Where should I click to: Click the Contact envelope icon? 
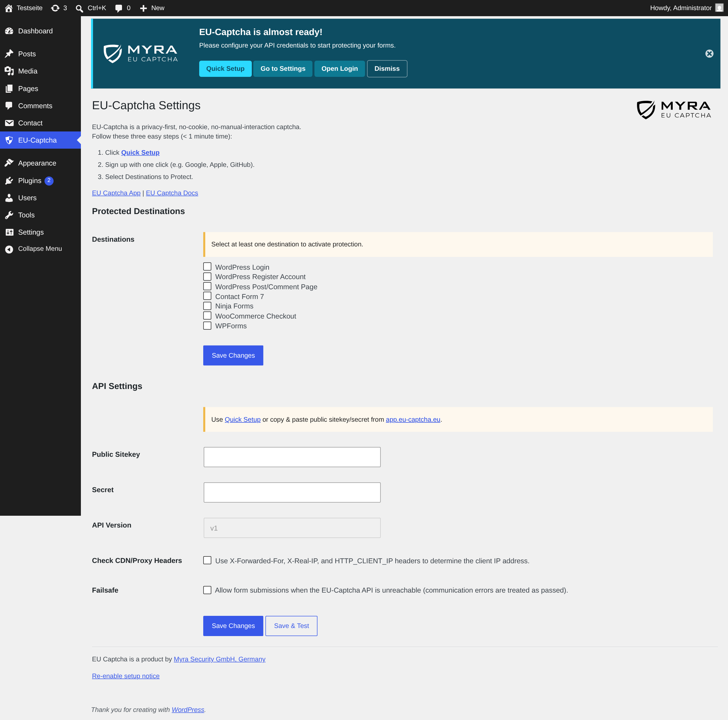tap(9, 123)
